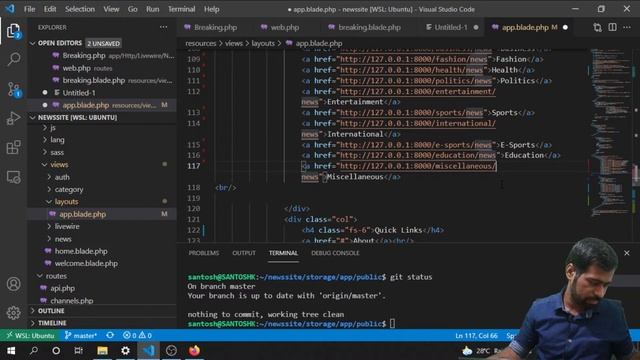The width and height of the screenshot is (640, 360).
Task: Expand the lang folder
Action: coord(102,140)
